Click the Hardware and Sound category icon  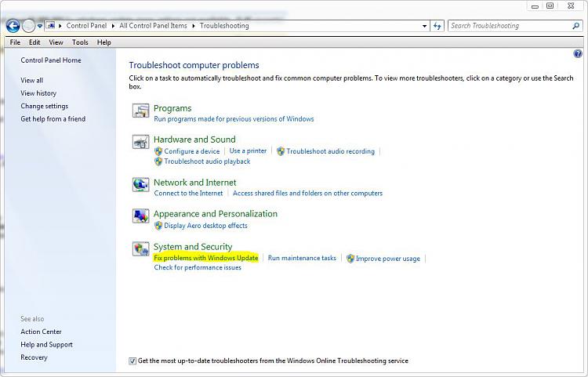pyautogui.click(x=140, y=142)
